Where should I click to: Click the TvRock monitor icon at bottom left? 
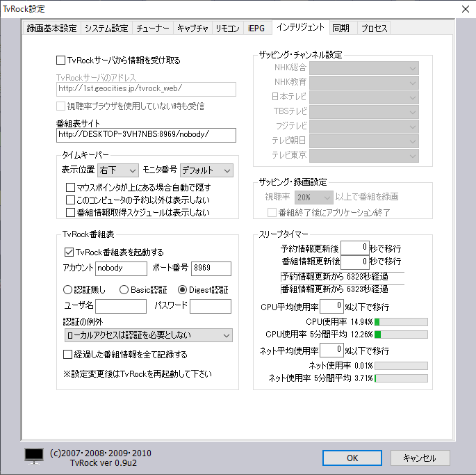click(33, 456)
